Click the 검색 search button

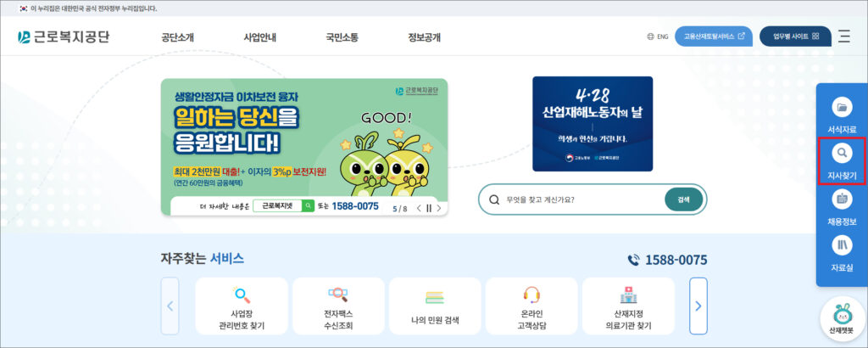[684, 199]
